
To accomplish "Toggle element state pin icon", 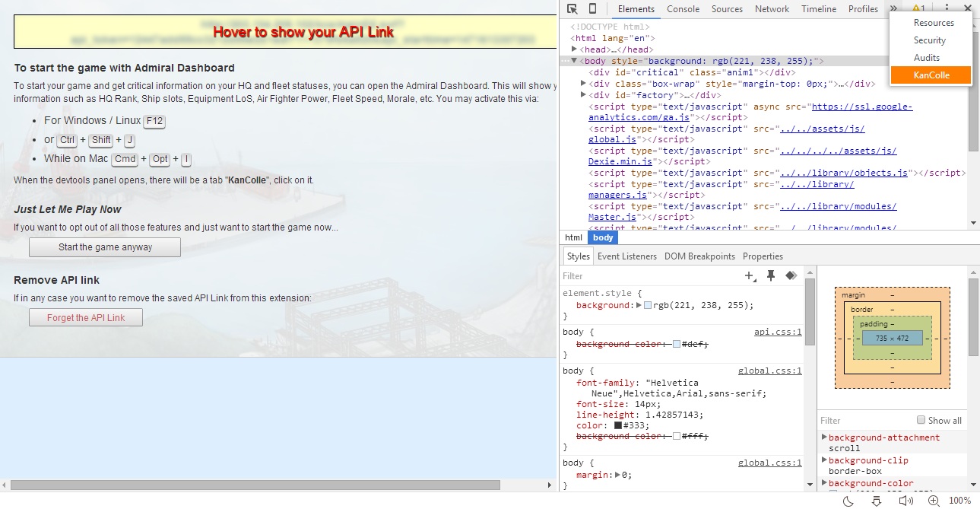I will (x=770, y=276).
